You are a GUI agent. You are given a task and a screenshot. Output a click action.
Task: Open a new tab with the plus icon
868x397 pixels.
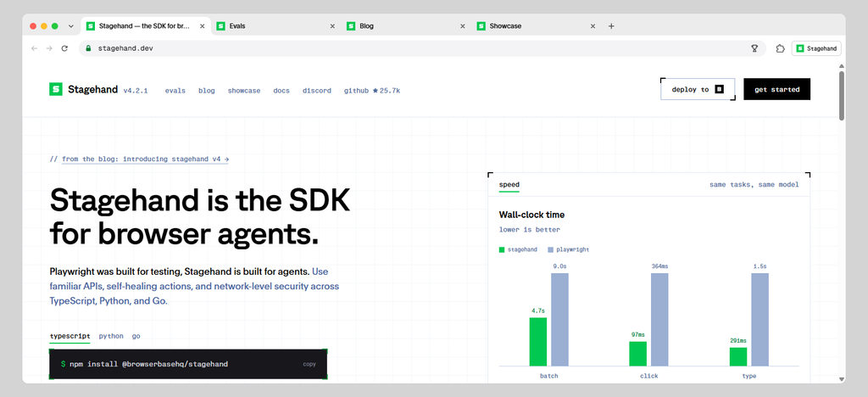click(x=611, y=26)
